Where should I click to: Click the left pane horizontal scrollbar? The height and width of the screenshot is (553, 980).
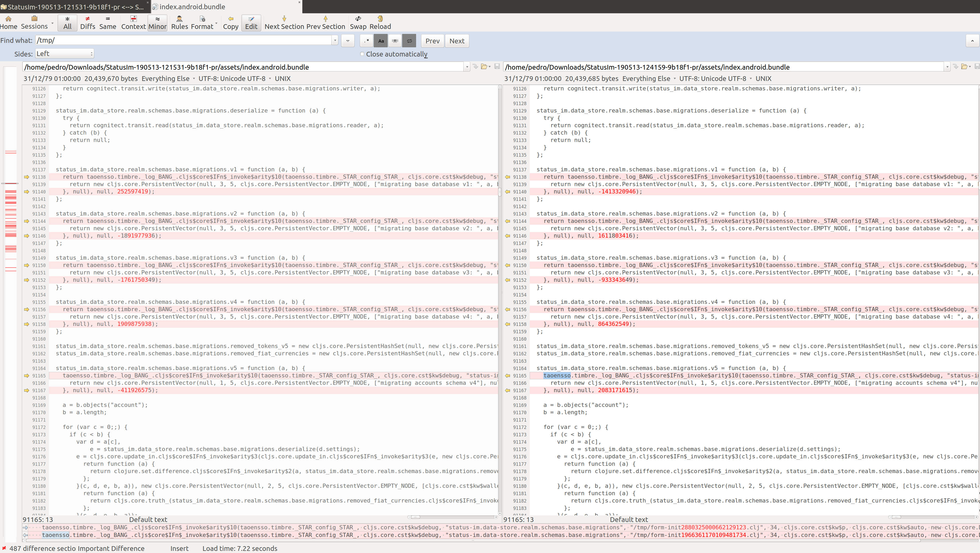452,517
